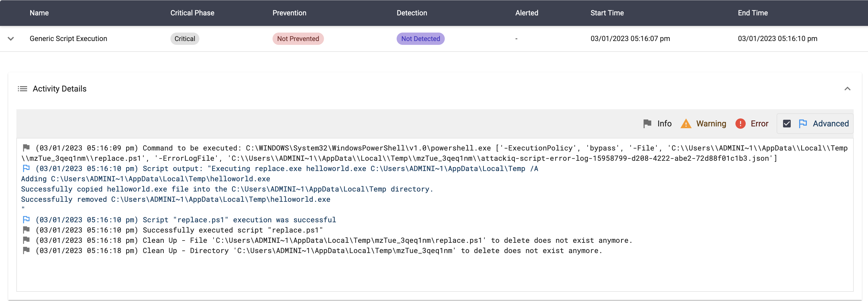The image size is (868, 301).
Task: Click the Not Detected status badge
Action: pos(420,39)
